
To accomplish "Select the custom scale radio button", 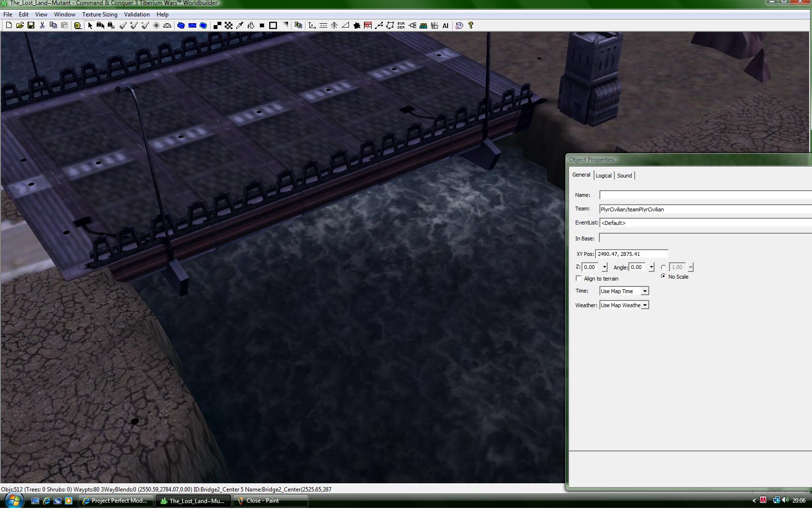I will (x=663, y=267).
